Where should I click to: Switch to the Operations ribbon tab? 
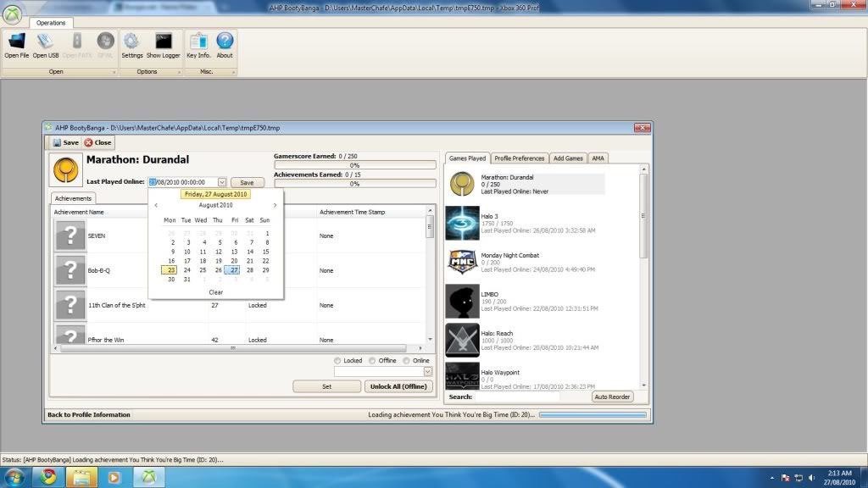point(51,23)
